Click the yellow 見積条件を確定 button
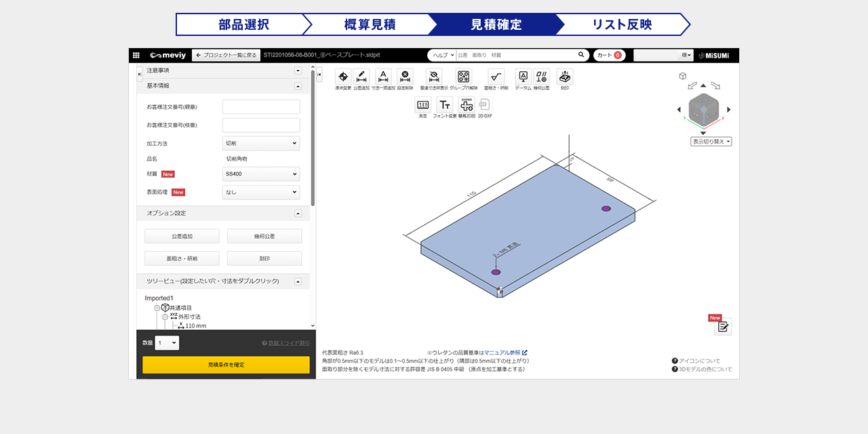This screenshot has width=868, height=434. tap(226, 365)
